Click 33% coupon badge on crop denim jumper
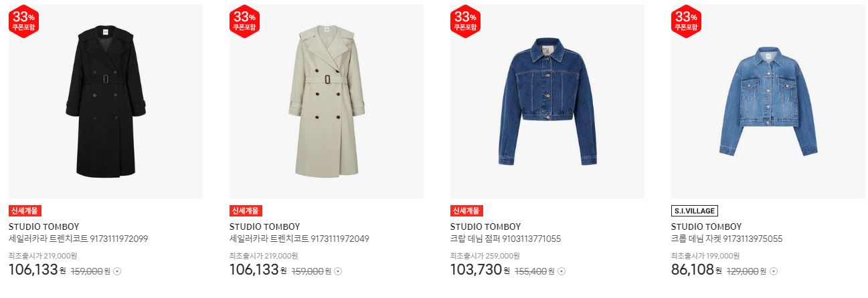868x298 pixels. tap(466, 21)
